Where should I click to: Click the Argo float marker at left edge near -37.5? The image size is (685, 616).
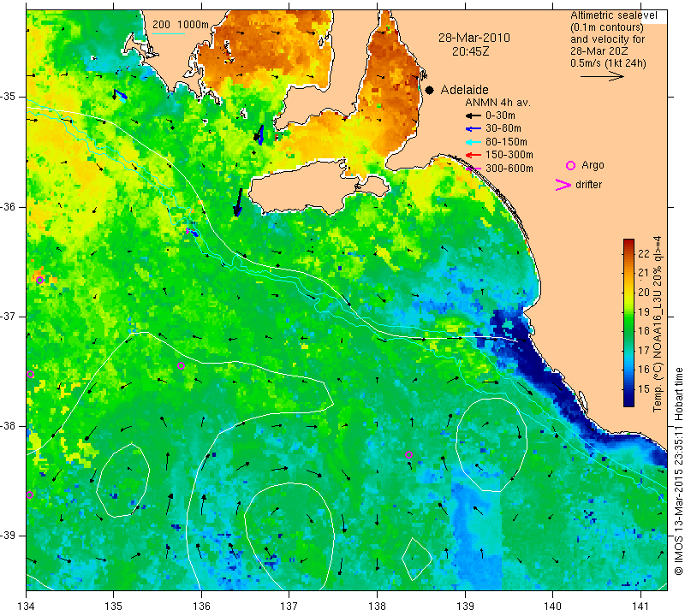pyautogui.click(x=30, y=374)
